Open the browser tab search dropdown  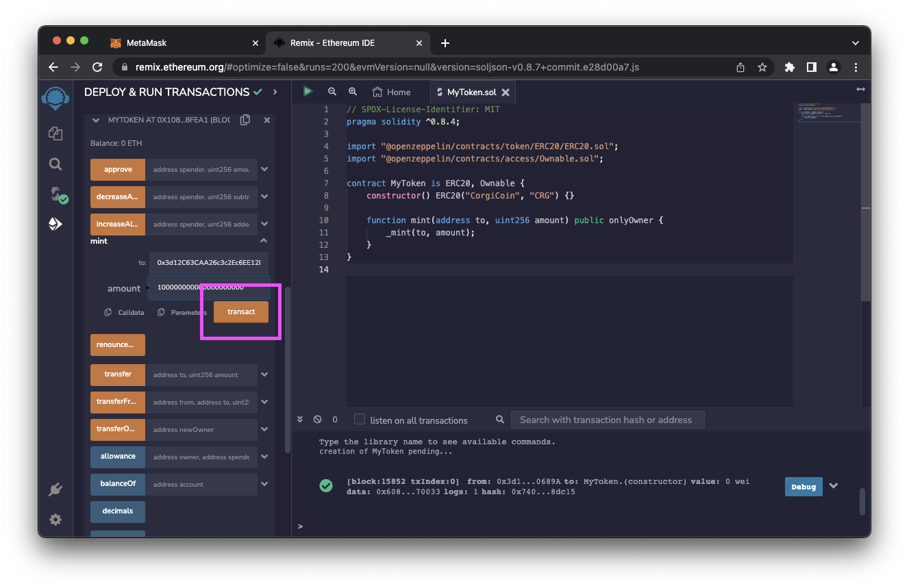point(856,42)
